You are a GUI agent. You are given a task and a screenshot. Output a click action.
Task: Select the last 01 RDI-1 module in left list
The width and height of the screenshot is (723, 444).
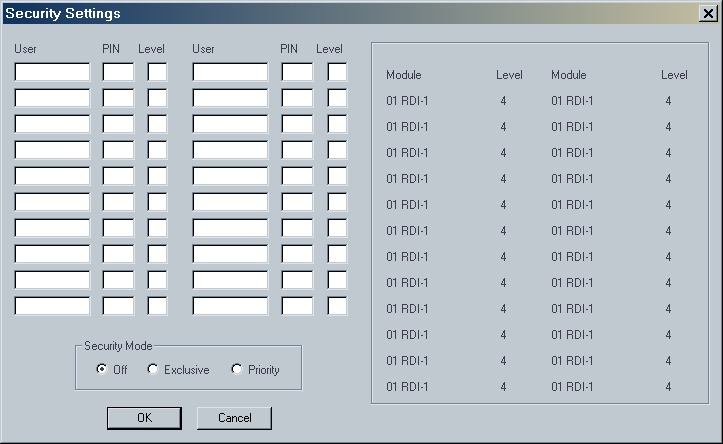pos(407,386)
